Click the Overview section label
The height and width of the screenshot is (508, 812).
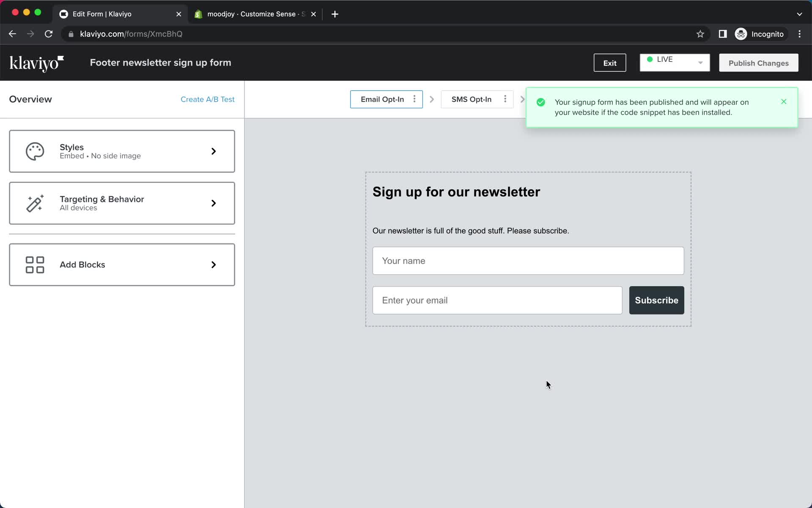click(x=30, y=99)
